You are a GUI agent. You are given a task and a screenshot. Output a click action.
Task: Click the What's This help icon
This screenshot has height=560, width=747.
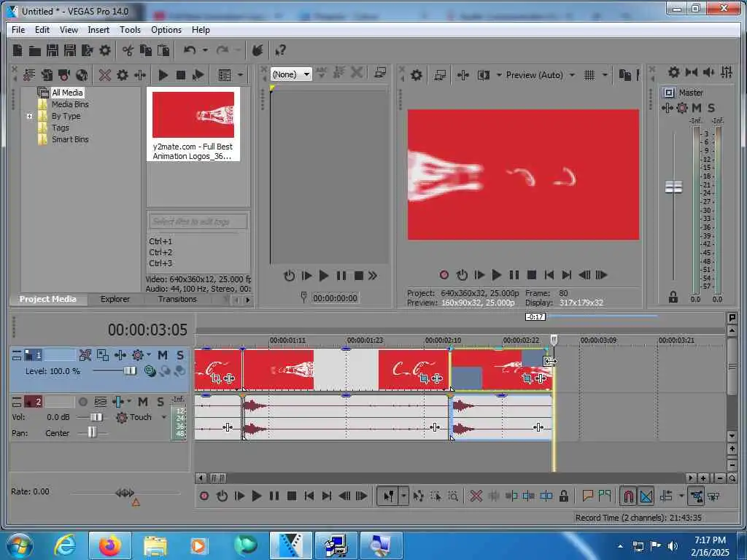click(280, 50)
